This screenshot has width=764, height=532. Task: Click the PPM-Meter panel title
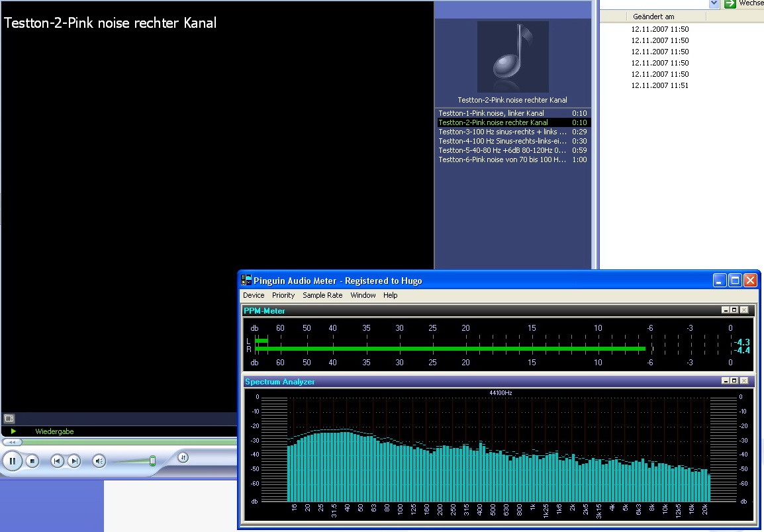pyautogui.click(x=264, y=310)
